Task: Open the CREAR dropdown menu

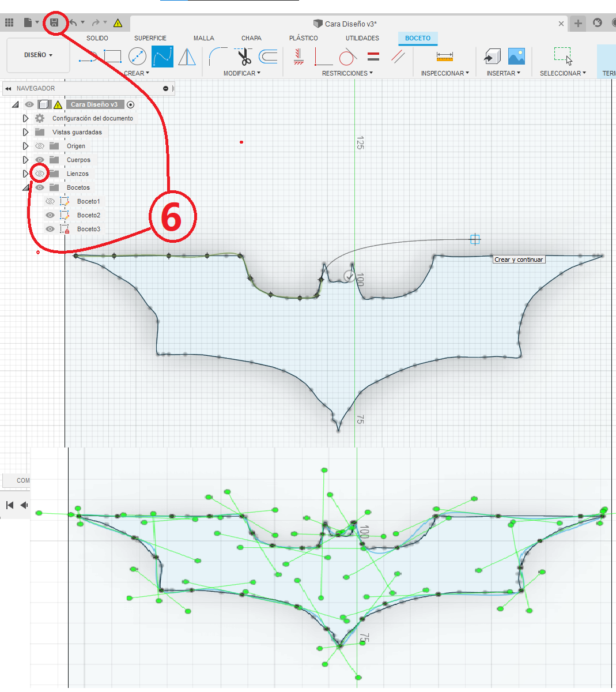Action: pyautogui.click(x=137, y=73)
